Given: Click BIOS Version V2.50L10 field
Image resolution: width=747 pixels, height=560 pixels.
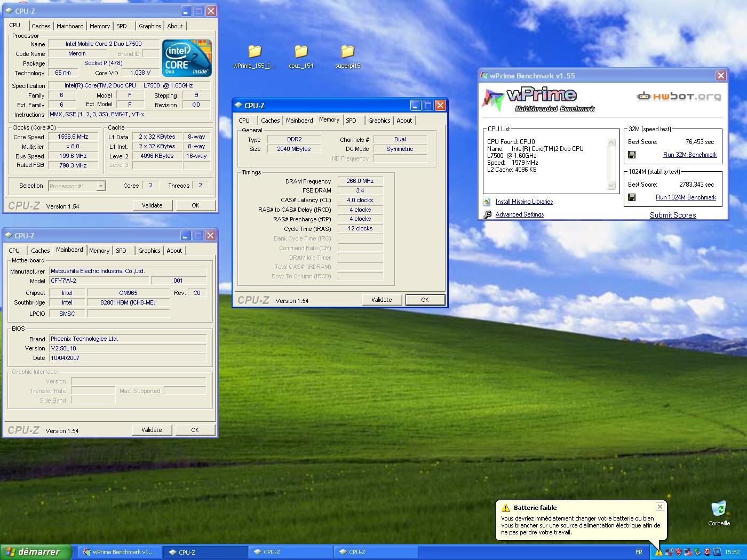Looking at the screenshot, I should [128, 348].
